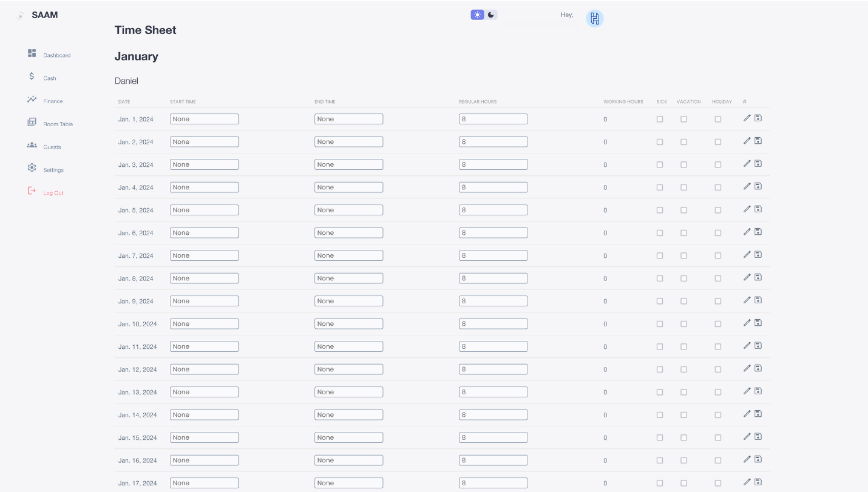The width and height of the screenshot is (868, 492).
Task: Save the Jan. 2 row via the disk icon
Action: 758,141
